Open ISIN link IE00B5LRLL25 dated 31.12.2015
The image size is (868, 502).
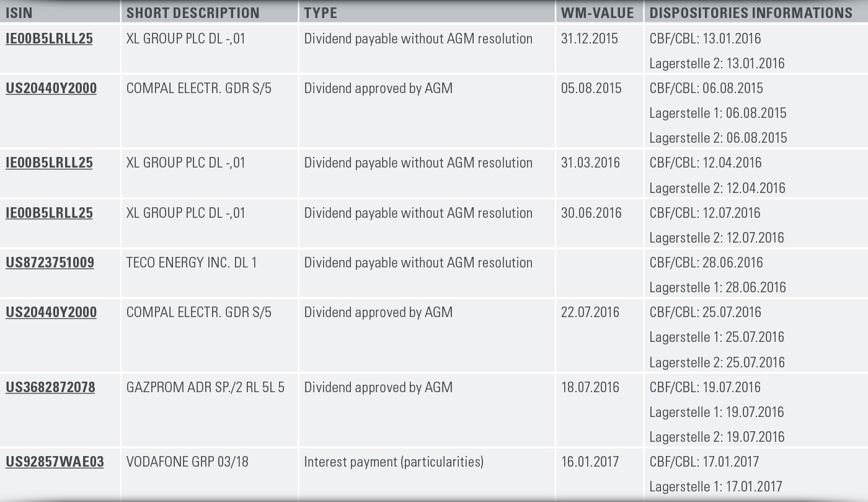click(x=49, y=38)
